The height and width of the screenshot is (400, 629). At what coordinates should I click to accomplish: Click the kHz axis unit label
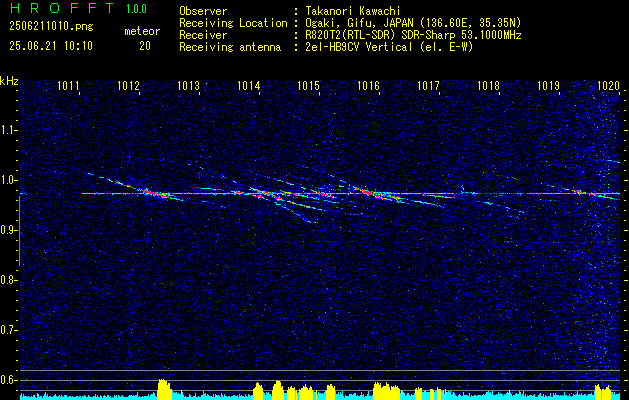pos(9,81)
